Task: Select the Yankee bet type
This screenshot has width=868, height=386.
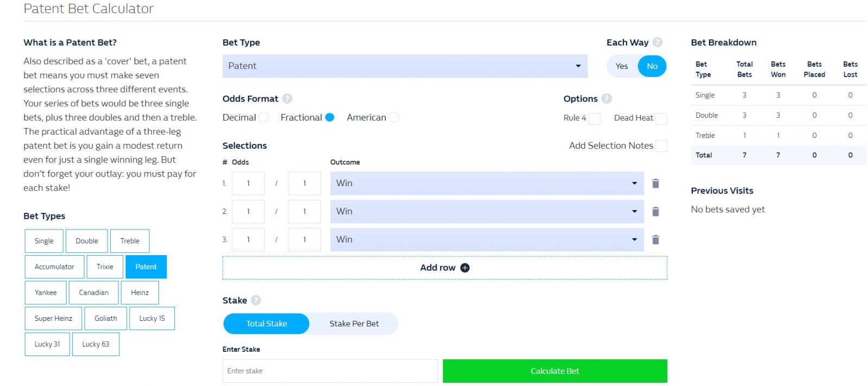Action: click(46, 293)
